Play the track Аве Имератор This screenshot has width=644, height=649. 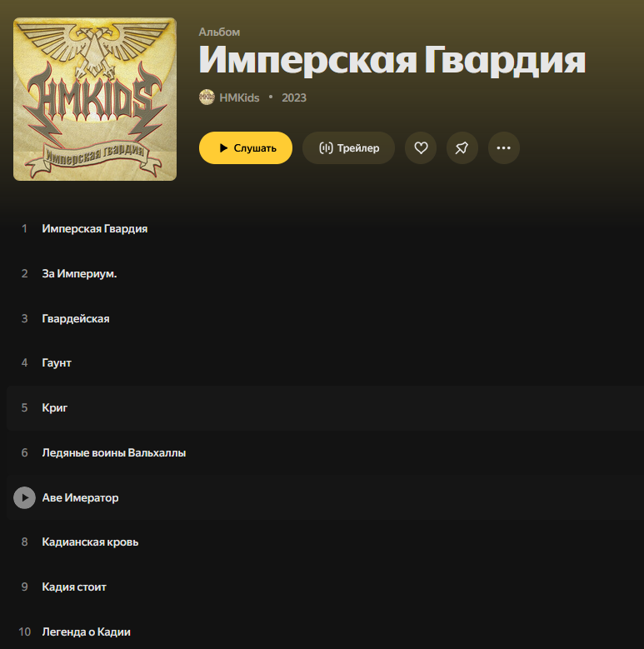pyautogui.click(x=24, y=497)
